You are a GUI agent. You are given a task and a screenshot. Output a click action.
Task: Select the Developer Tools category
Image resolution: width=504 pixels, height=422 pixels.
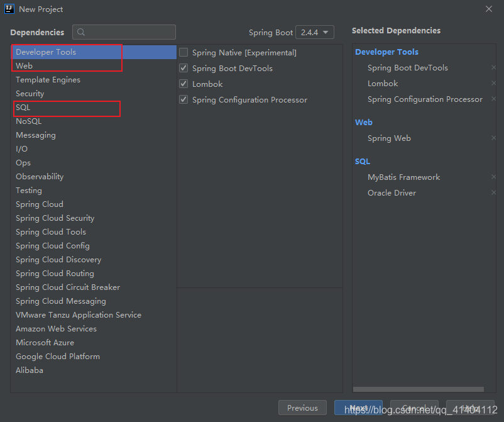click(94, 52)
